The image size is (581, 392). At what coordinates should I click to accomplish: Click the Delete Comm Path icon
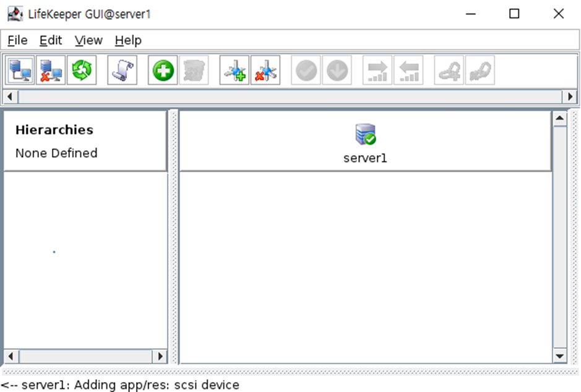(265, 70)
